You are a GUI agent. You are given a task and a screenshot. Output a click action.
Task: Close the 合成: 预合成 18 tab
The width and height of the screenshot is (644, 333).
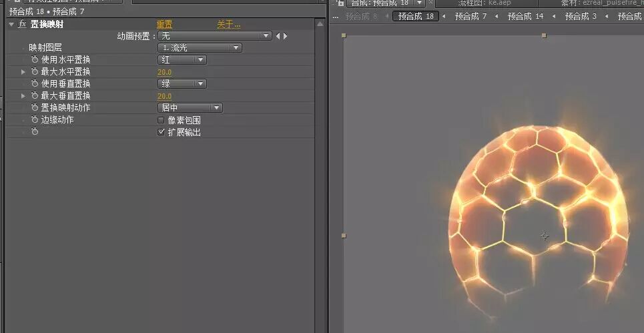pos(430,3)
